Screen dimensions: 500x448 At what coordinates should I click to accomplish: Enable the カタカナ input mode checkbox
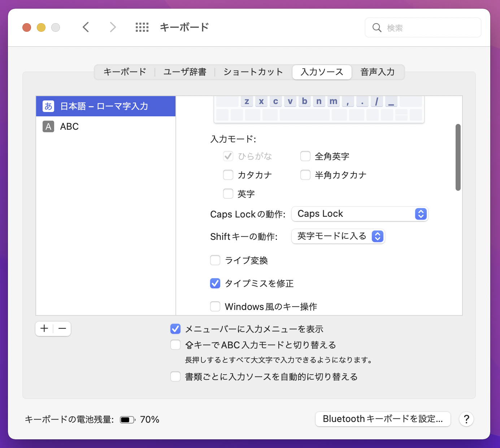(x=228, y=175)
